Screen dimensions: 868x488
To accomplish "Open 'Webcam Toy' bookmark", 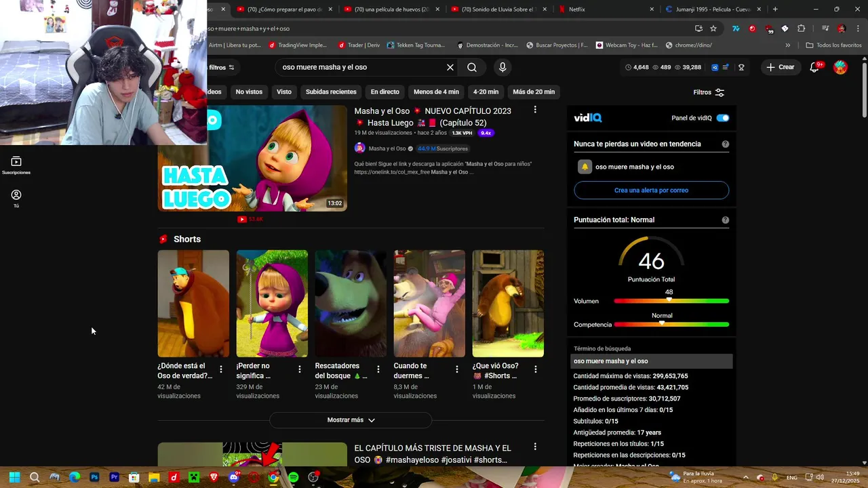I will tap(626, 45).
